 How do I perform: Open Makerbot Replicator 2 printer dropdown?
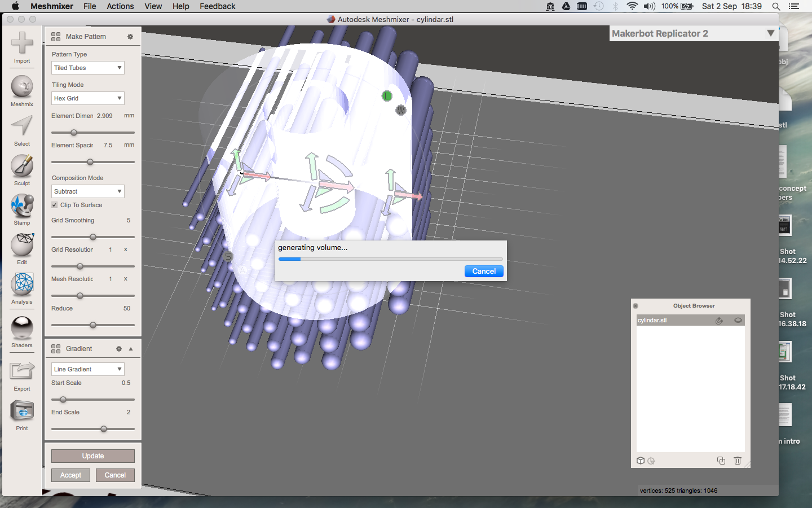coord(694,33)
